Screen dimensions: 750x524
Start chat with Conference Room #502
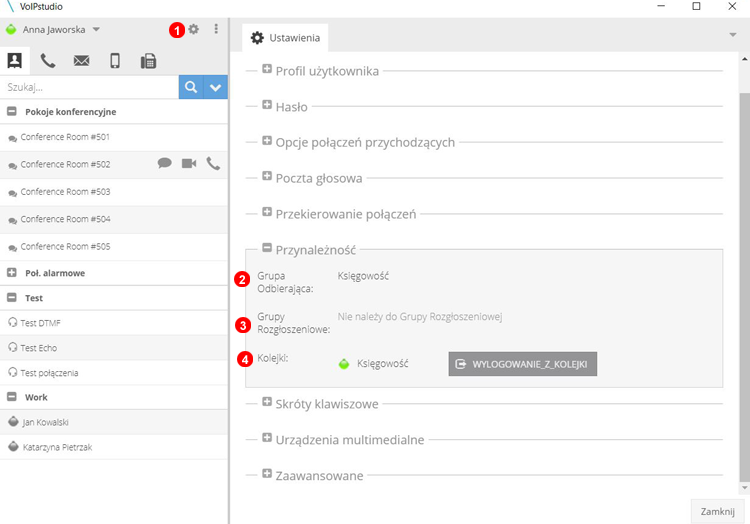[165, 164]
